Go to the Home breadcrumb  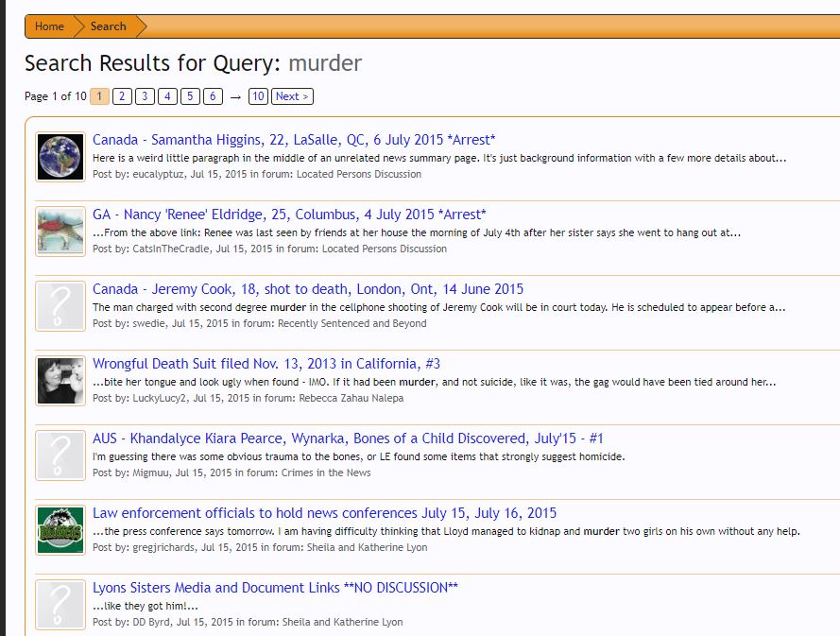49,26
